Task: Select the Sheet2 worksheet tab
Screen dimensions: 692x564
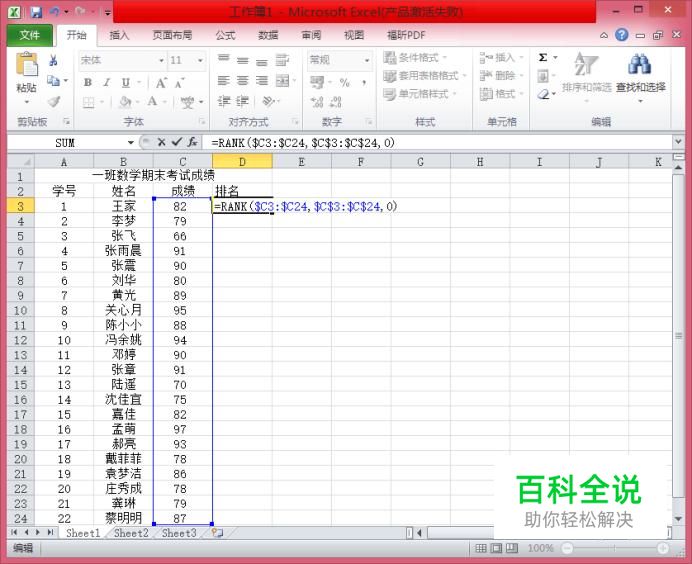Action: (131, 533)
